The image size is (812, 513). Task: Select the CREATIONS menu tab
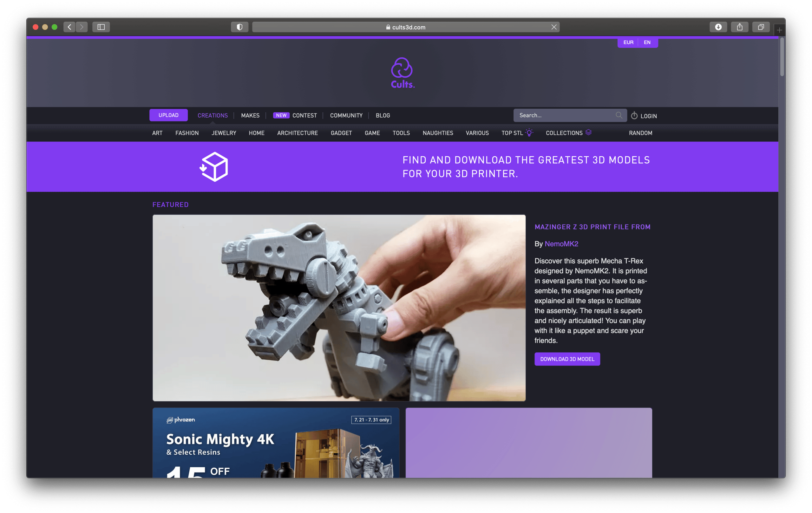point(213,116)
